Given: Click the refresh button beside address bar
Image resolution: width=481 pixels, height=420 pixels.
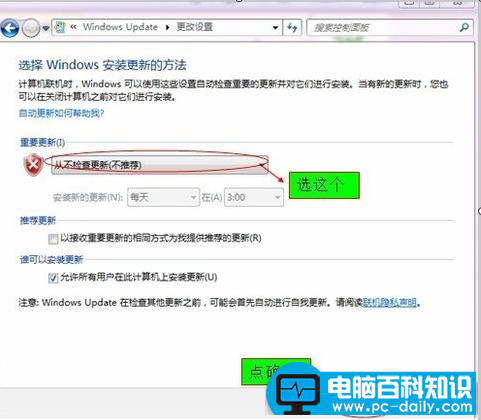Looking at the screenshot, I should (292, 28).
